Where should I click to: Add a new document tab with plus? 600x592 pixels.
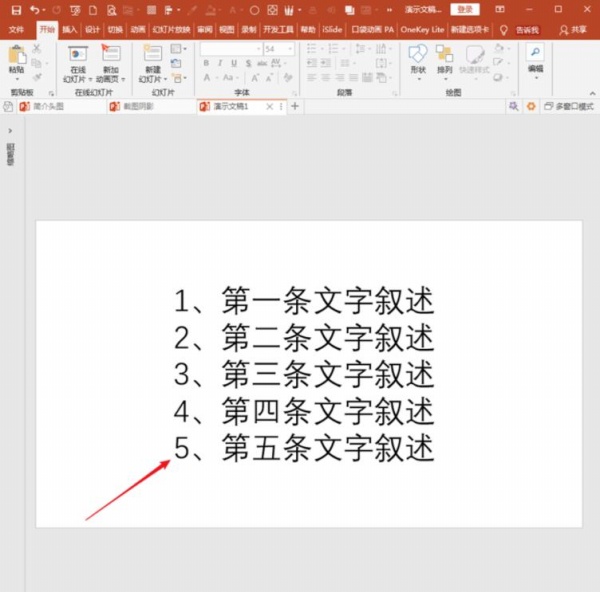(x=295, y=106)
